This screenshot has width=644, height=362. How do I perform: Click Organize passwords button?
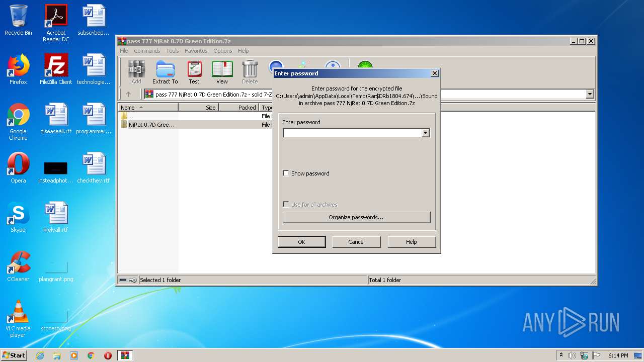(x=356, y=217)
